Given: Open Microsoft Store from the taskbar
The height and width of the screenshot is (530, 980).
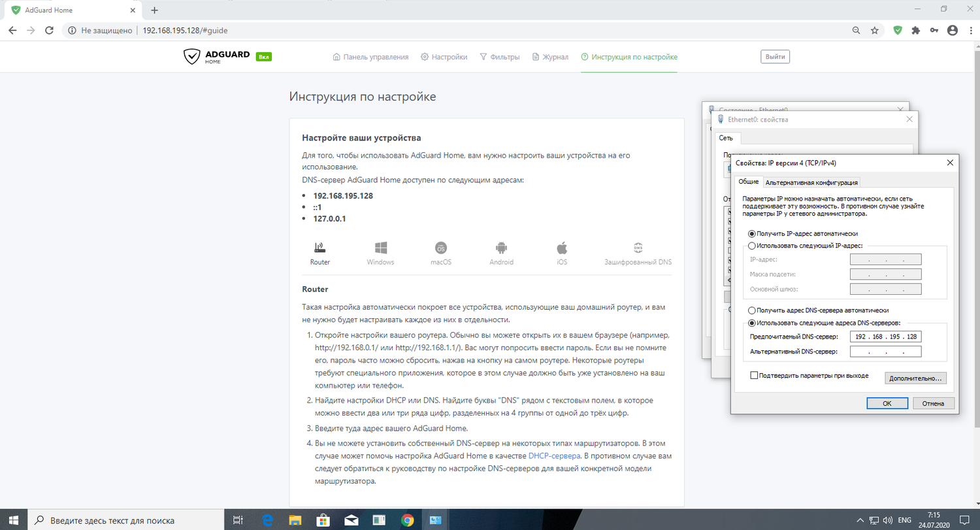Looking at the screenshot, I should (x=323, y=520).
